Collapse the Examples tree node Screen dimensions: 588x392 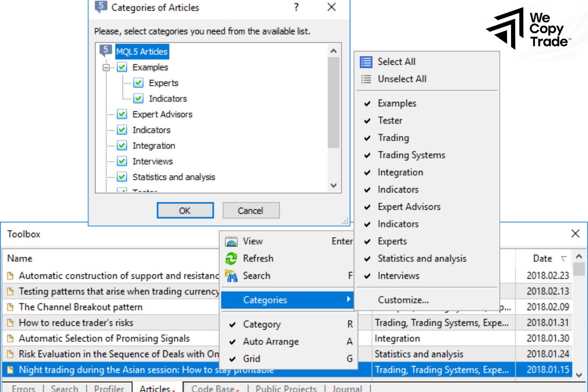[106, 68]
